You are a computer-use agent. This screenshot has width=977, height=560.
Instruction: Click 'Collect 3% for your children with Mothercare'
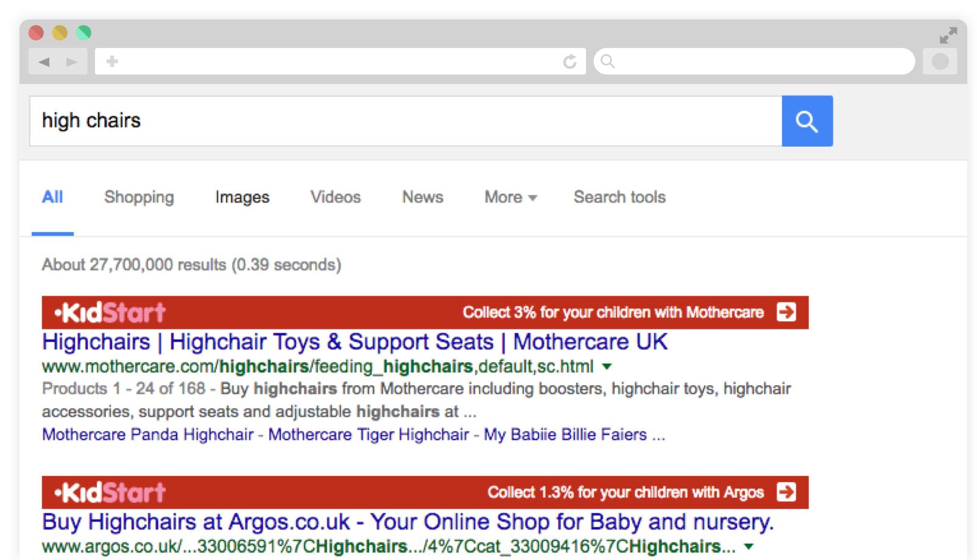click(x=613, y=312)
